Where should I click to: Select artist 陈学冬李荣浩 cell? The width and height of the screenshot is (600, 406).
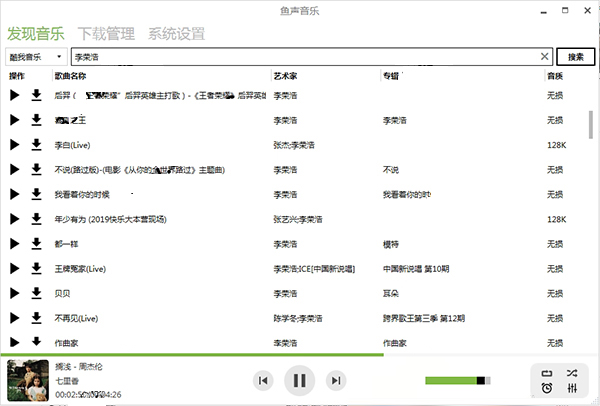pyautogui.click(x=298, y=318)
